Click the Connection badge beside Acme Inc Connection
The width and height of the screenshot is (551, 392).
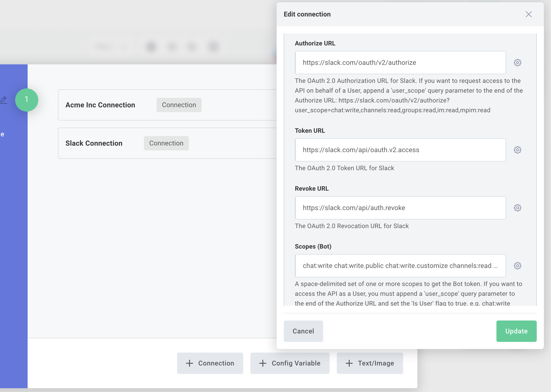coord(179,105)
